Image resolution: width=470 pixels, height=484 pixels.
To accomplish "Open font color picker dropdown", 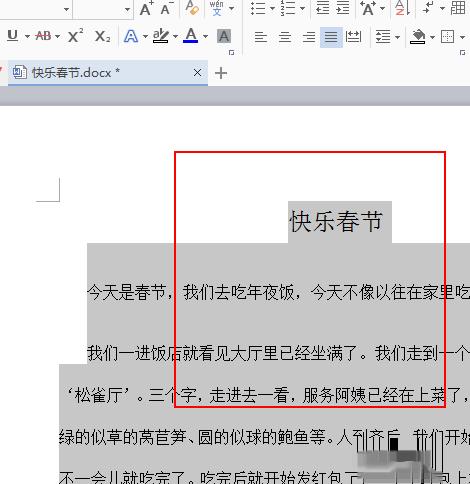I will click(205, 36).
